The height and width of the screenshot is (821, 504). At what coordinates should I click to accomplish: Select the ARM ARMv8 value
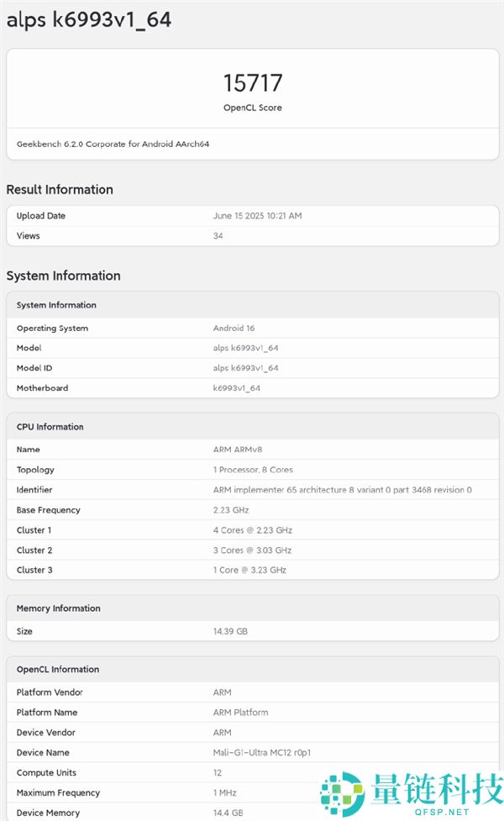pyautogui.click(x=238, y=450)
